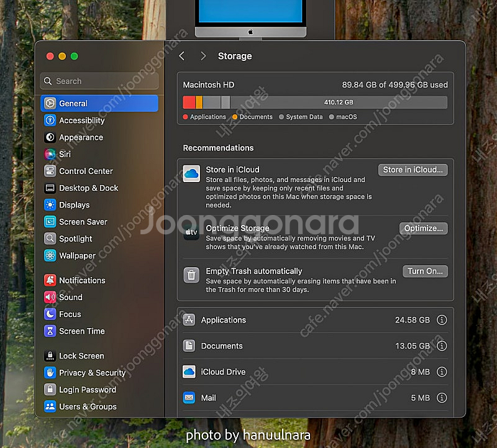This screenshot has height=448, width=497.
Task: Select Accessibility label in sidebar
Action: coord(82,121)
